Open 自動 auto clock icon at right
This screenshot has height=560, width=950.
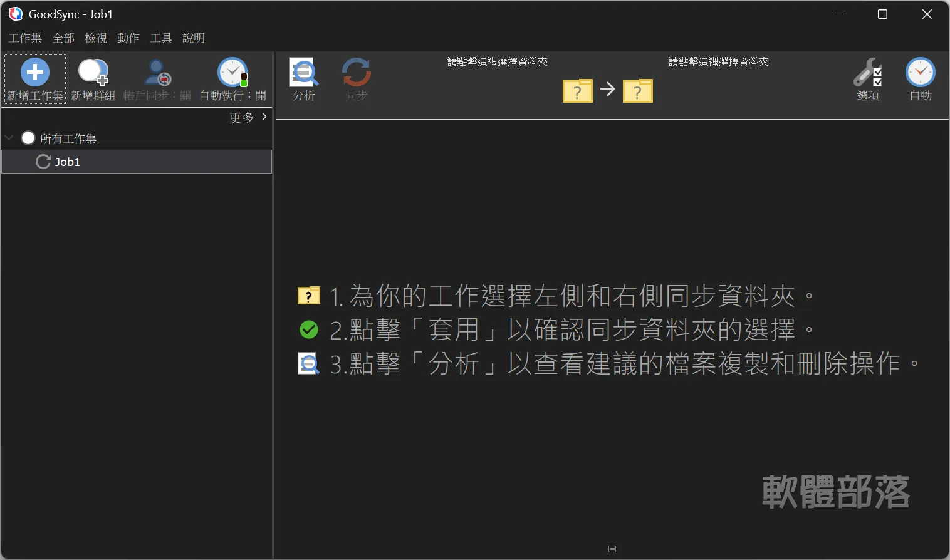921,72
